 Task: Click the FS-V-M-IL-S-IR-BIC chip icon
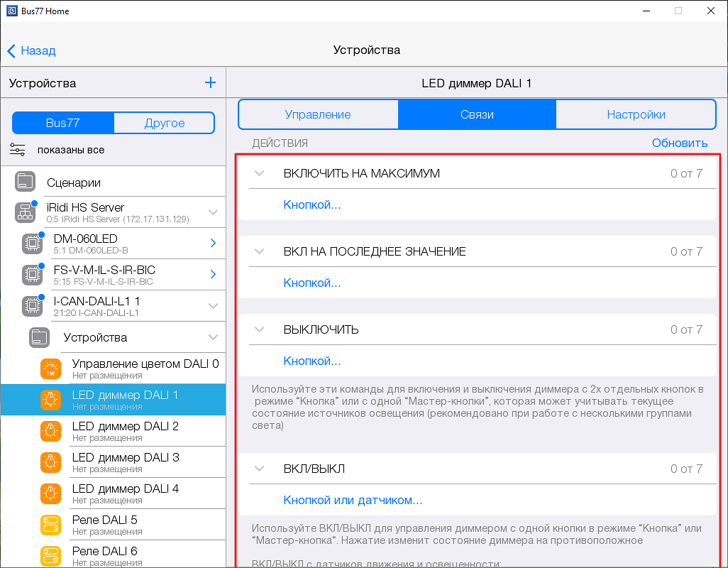32,275
